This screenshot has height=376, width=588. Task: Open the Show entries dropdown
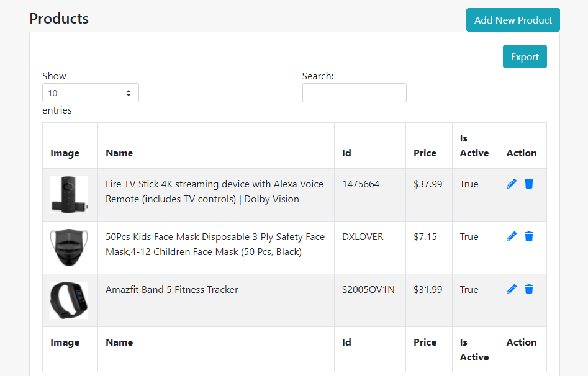(91, 93)
